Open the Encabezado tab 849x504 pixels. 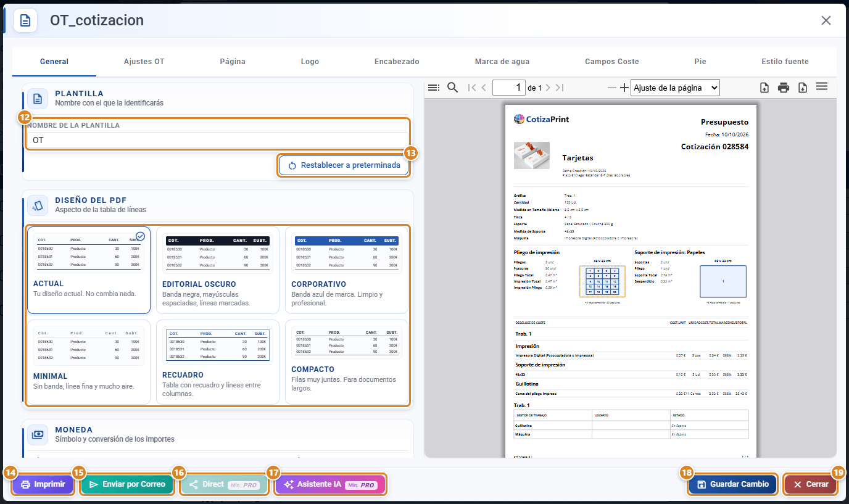[x=397, y=62]
